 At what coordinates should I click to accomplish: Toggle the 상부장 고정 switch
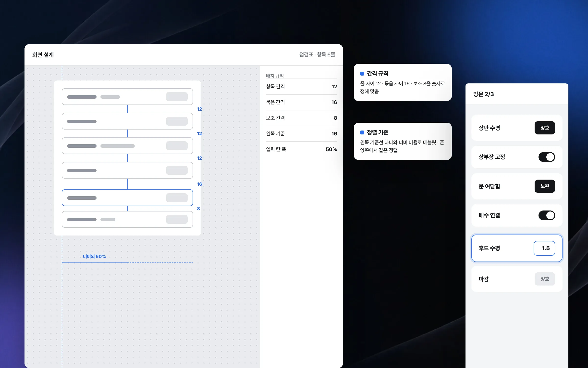547,157
